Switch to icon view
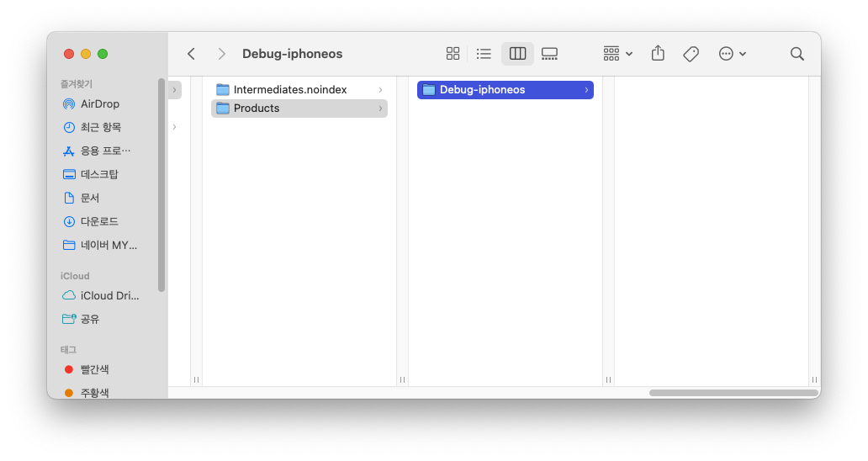Image resolution: width=868 pixels, height=461 pixels. pyautogui.click(x=453, y=54)
